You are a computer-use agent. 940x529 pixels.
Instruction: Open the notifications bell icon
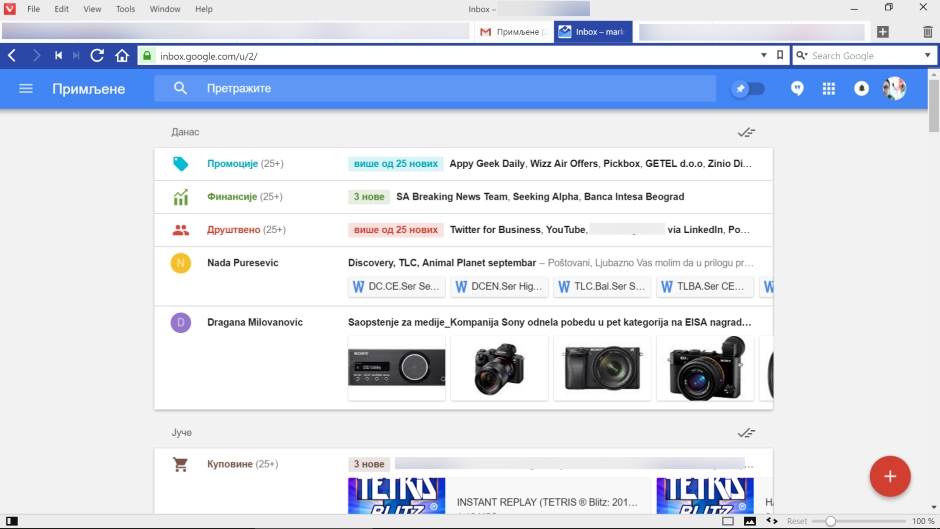pos(860,89)
